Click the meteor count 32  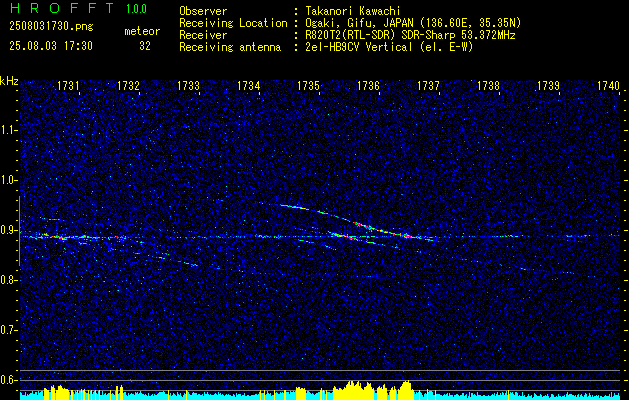click(x=145, y=46)
